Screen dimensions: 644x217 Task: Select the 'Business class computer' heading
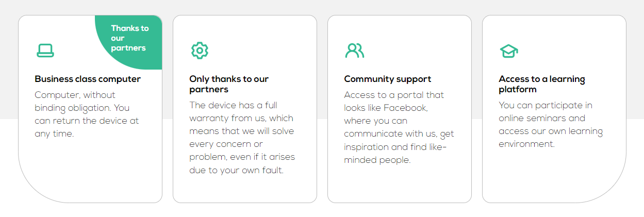point(88,79)
